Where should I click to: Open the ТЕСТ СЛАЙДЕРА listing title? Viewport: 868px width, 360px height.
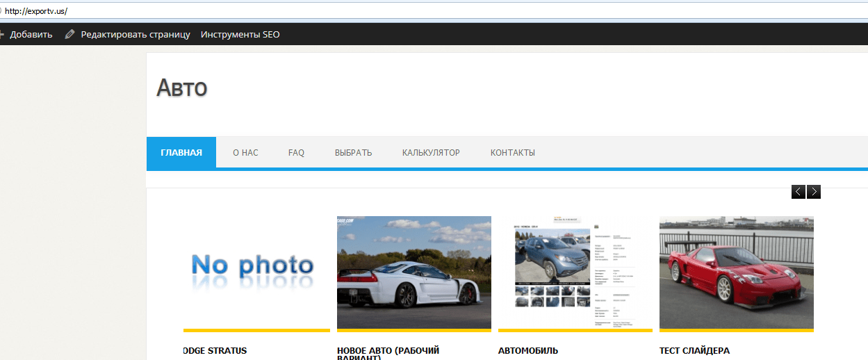point(694,351)
